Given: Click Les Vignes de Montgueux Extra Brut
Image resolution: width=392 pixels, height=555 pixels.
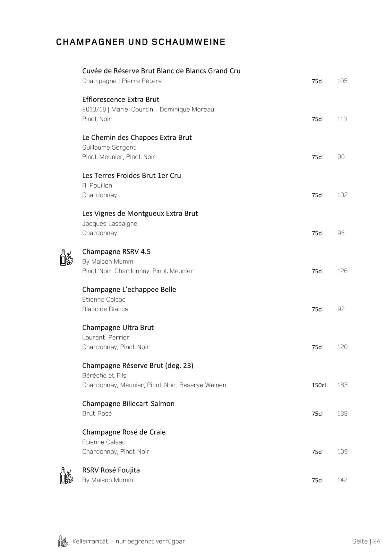Looking at the screenshot, I should point(140,214).
